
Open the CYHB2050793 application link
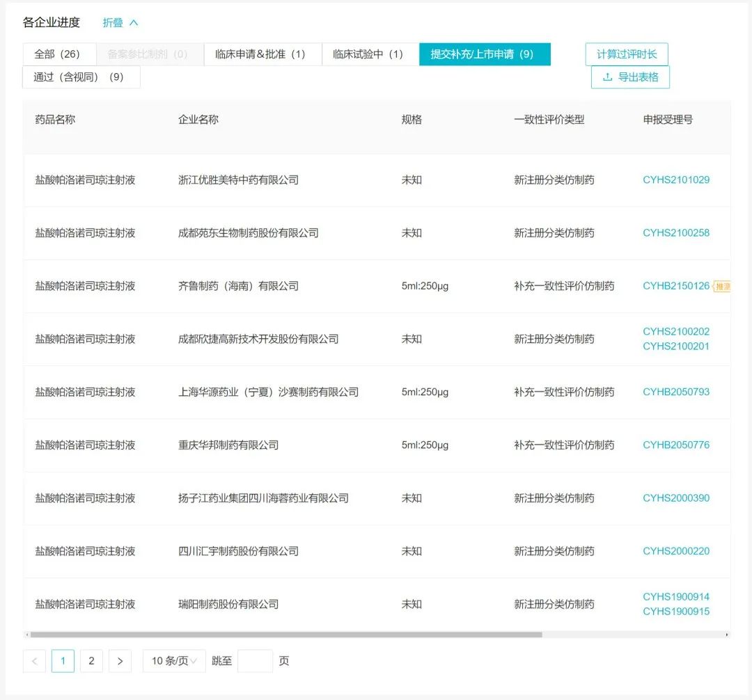(675, 392)
